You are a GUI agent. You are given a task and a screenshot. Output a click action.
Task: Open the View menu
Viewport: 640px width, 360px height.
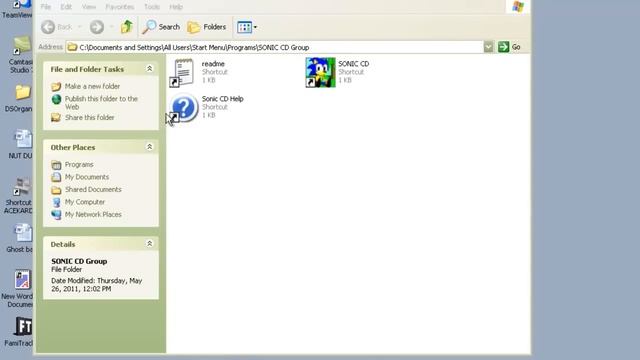pyautogui.click(x=89, y=7)
